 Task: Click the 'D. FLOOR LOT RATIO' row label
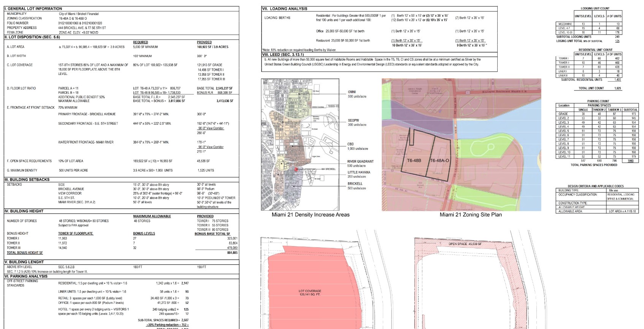pyautogui.click(x=21, y=88)
